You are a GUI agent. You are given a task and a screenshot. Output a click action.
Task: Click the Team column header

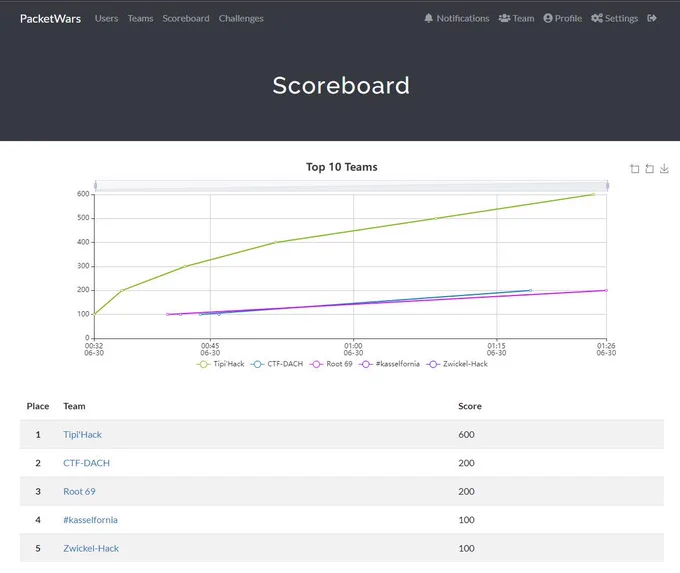[x=74, y=406]
